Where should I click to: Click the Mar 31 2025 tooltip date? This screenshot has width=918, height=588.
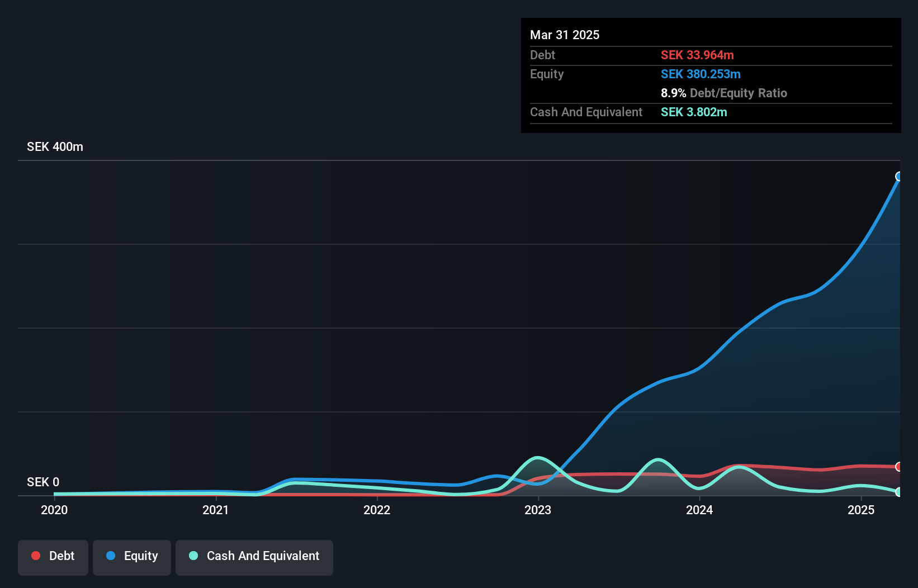tap(565, 35)
